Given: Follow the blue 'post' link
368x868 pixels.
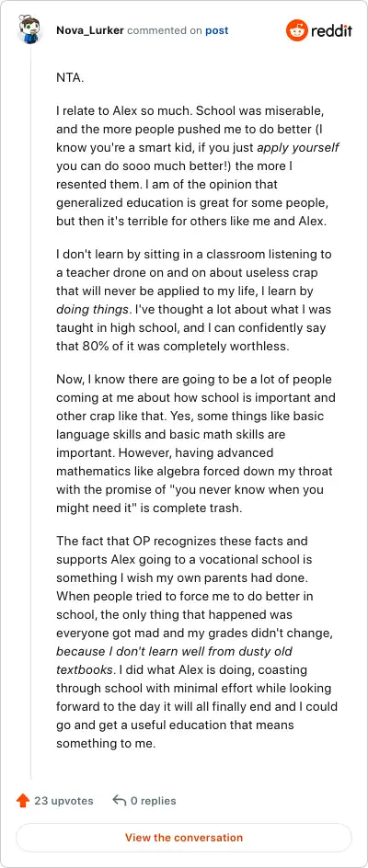Looking at the screenshot, I should pos(217,30).
